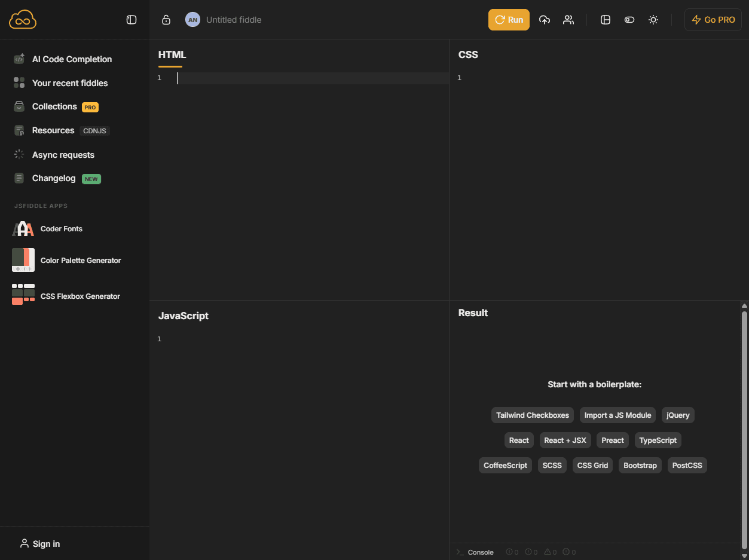Click the Untitled fiddle title field
Viewport: 749px width, 560px height.
pyautogui.click(x=234, y=20)
